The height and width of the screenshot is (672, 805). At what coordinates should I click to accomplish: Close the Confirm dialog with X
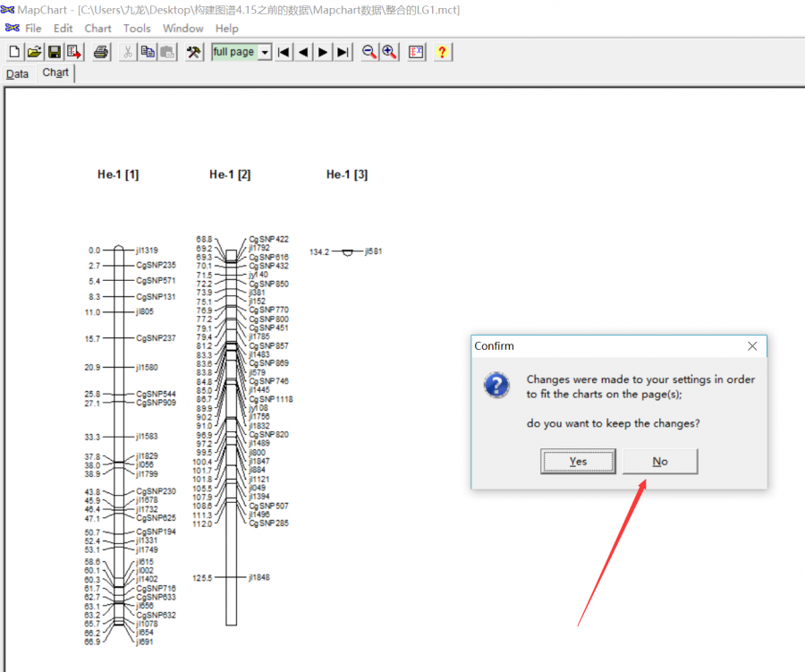(752, 346)
